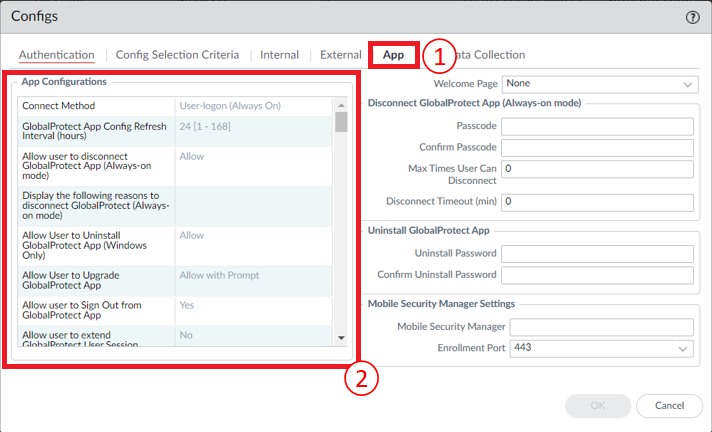This screenshot has height=432, width=712.
Task: Click Yes value for Sign Out setting
Action: click(187, 305)
